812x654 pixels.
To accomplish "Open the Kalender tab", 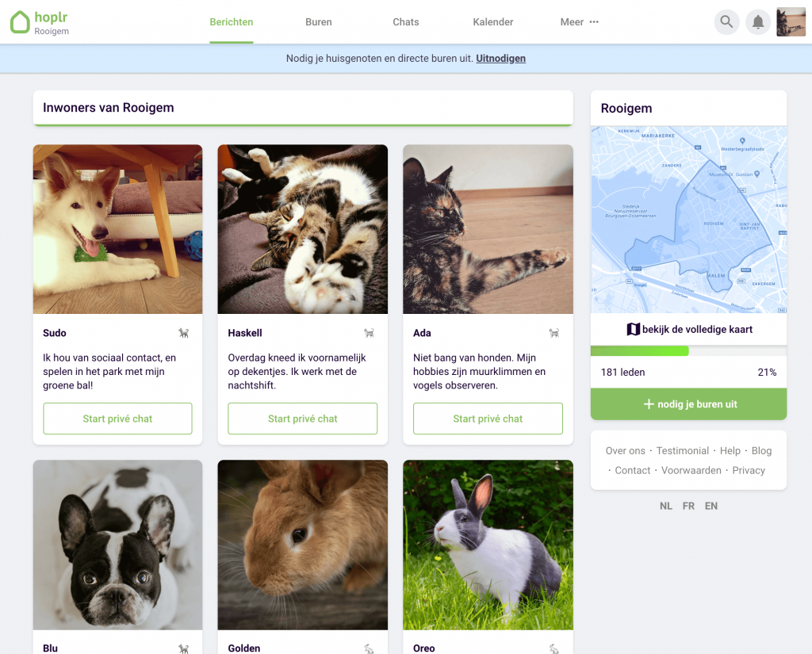I will [x=493, y=21].
